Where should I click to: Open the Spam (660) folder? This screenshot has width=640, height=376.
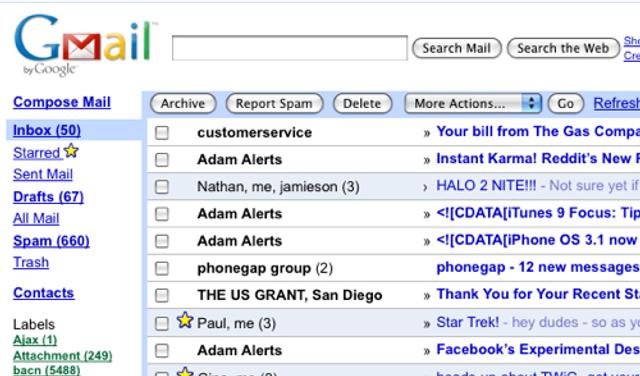point(51,241)
